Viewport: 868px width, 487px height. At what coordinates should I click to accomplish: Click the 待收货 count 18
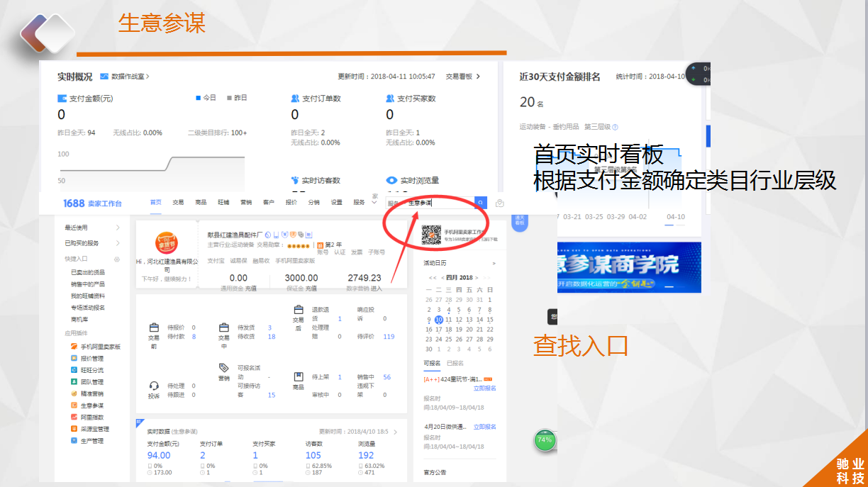pos(272,337)
